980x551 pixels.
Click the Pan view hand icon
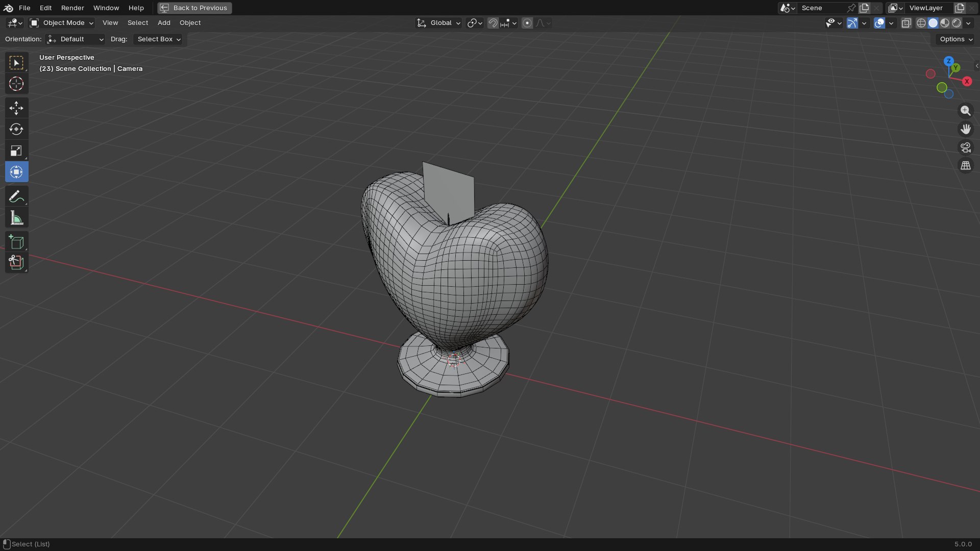pyautogui.click(x=965, y=129)
